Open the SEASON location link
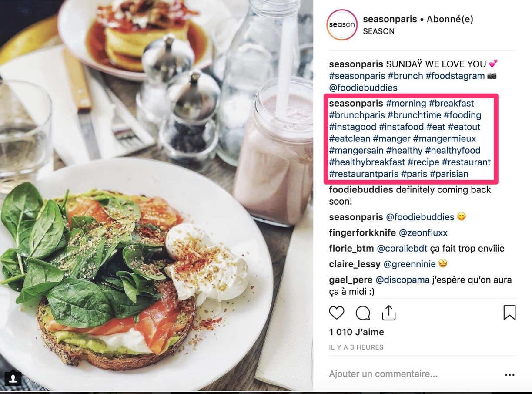Viewport: 532px width, 394px height. point(378,31)
